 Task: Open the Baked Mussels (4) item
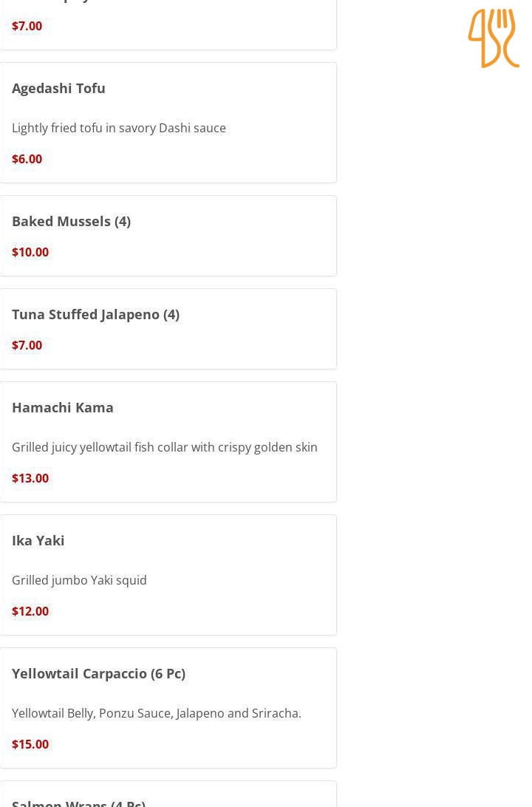72,222
